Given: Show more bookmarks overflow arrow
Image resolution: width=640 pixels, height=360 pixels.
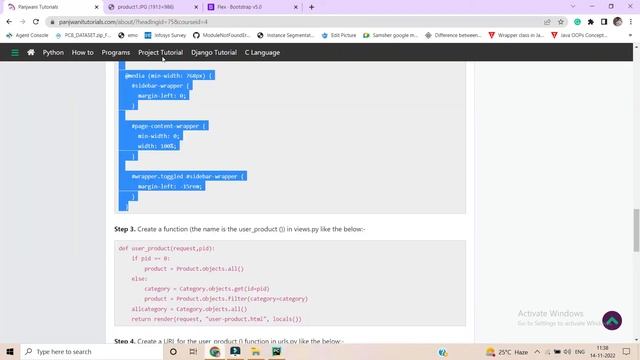Looking at the screenshot, I should [x=631, y=36].
